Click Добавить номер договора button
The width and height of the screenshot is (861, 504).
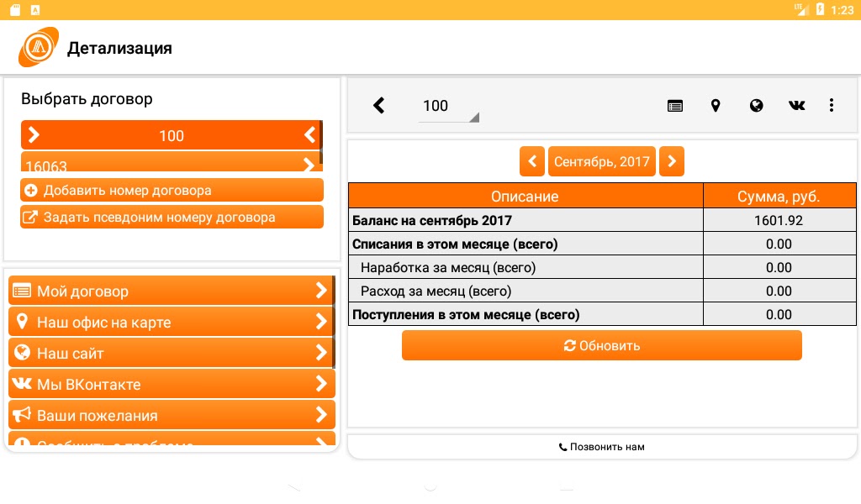tap(172, 190)
